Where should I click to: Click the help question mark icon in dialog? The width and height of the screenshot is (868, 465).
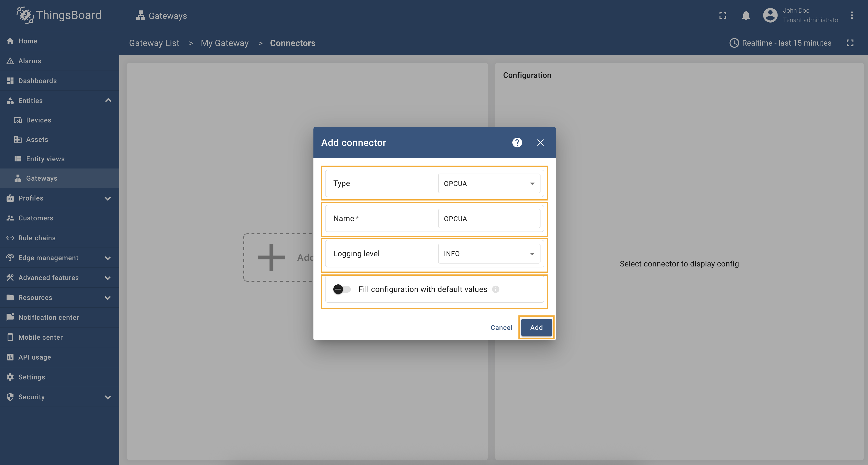517,142
